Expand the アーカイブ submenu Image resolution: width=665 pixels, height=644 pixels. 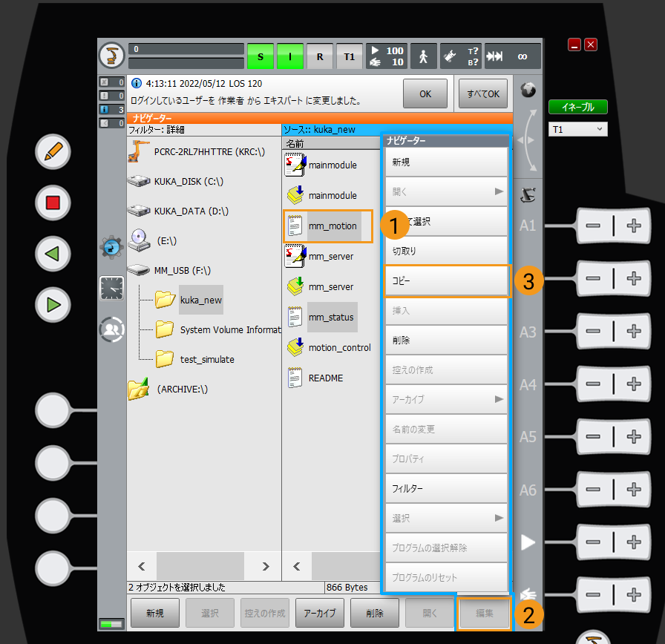(x=446, y=399)
